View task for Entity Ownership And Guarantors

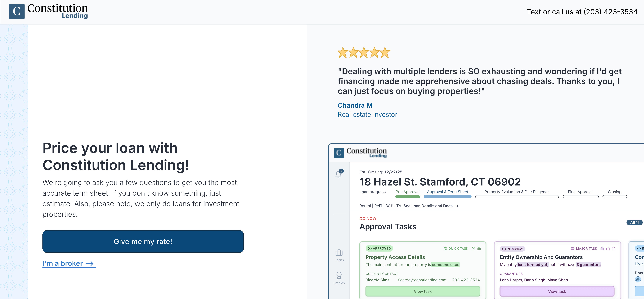[557, 291]
